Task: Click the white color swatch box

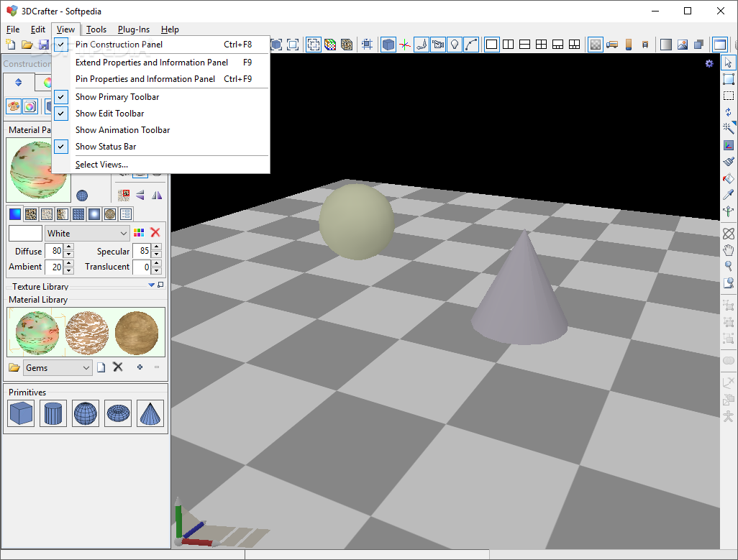Action: [x=25, y=233]
